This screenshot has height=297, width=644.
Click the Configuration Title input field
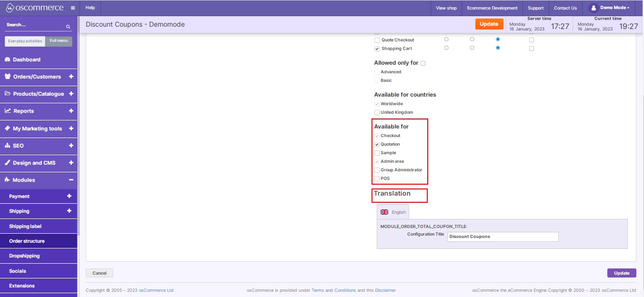(x=503, y=237)
